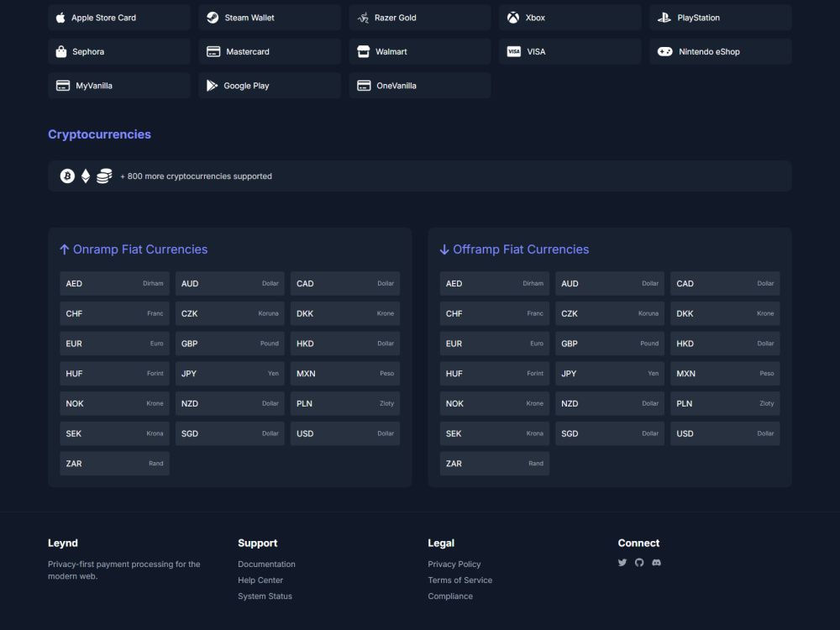Select the Nintendo eShop label

pyautogui.click(x=709, y=51)
